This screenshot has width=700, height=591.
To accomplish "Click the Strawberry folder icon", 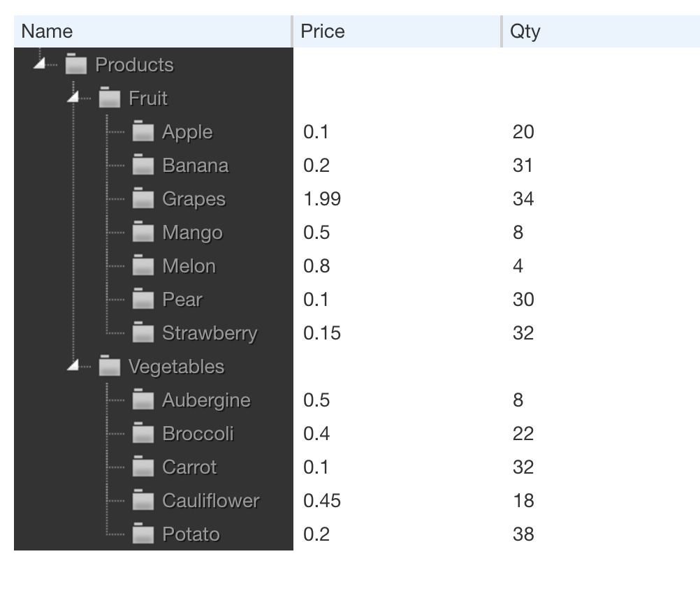I will [x=143, y=332].
